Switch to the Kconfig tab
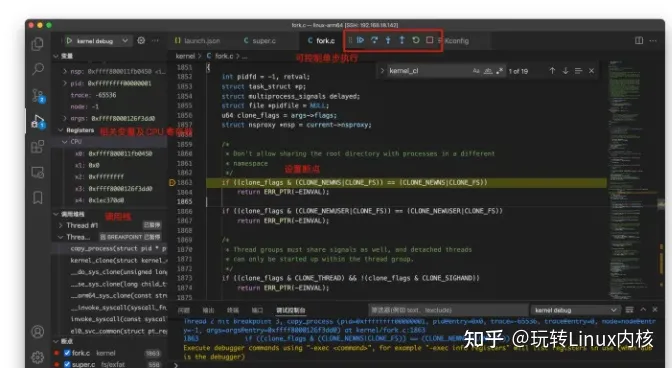The width and height of the screenshot is (672, 368). click(x=456, y=41)
